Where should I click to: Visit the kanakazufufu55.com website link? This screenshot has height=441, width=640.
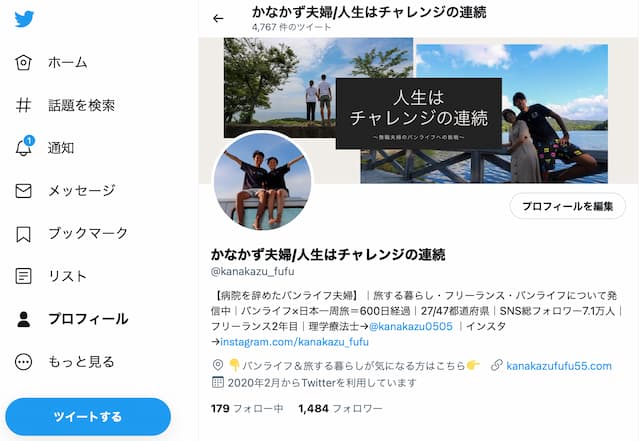(x=559, y=366)
